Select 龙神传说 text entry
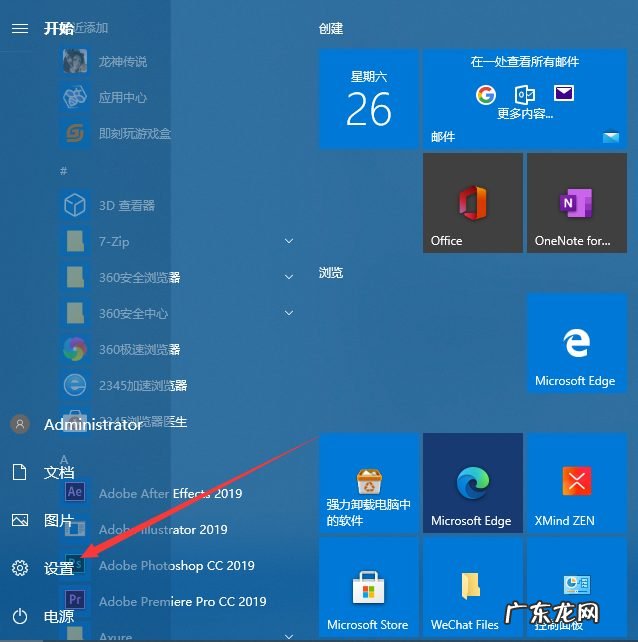 click(x=123, y=61)
